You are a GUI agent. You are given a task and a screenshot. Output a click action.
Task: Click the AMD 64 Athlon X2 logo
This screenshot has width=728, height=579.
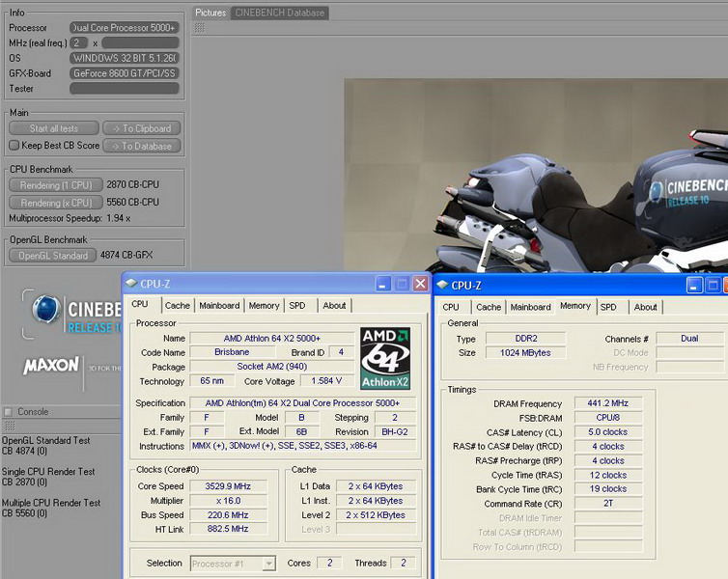click(385, 358)
